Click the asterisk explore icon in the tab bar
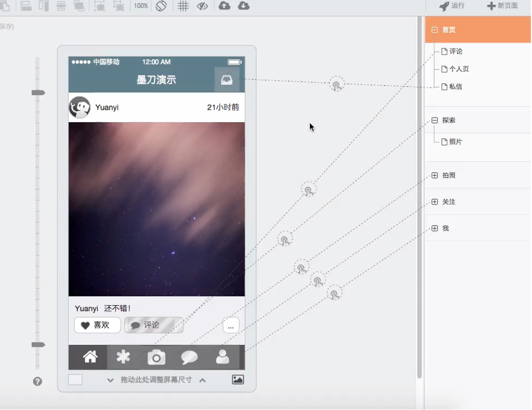Image resolution: width=532 pixels, height=410 pixels. [123, 357]
